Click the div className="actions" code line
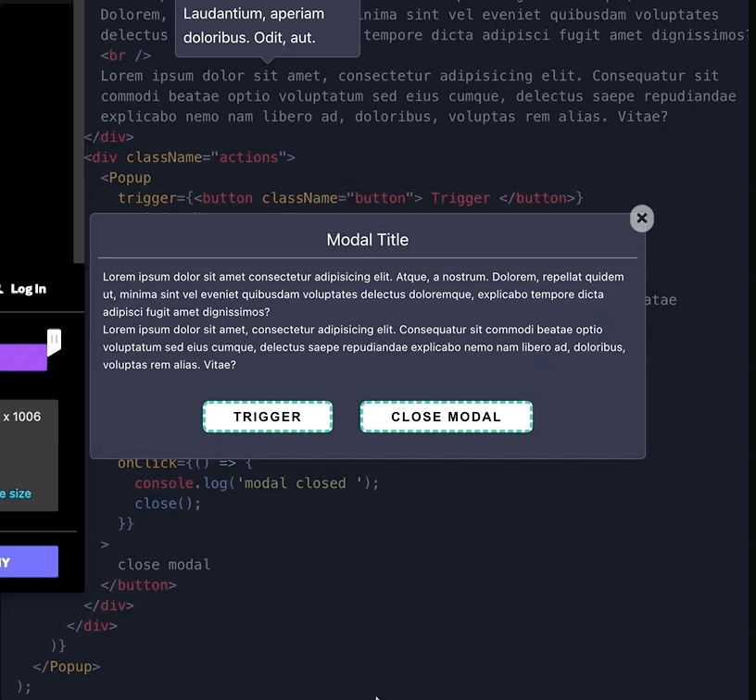The height and width of the screenshot is (700, 756). pos(190,157)
